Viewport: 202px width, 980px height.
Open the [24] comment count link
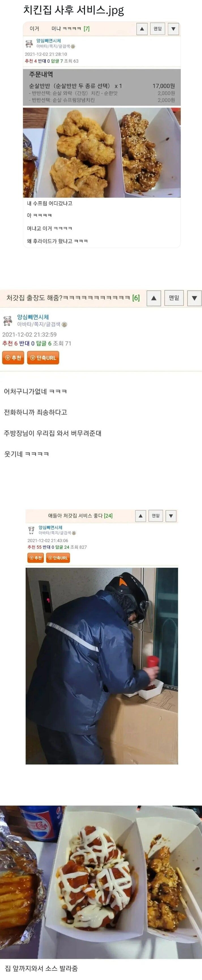[x=108, y=516]
